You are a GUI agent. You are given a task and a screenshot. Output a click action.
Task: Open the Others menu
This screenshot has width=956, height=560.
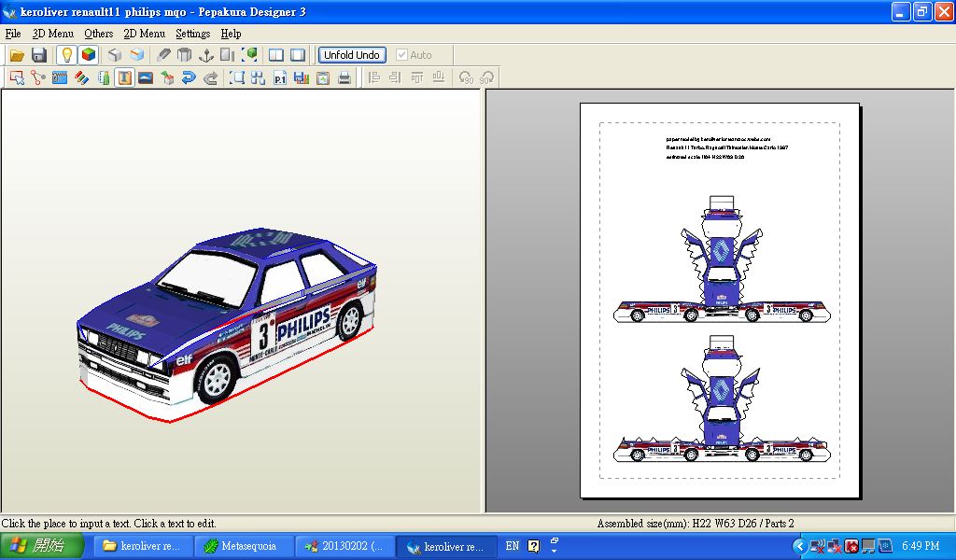click(x=99, y=34)
